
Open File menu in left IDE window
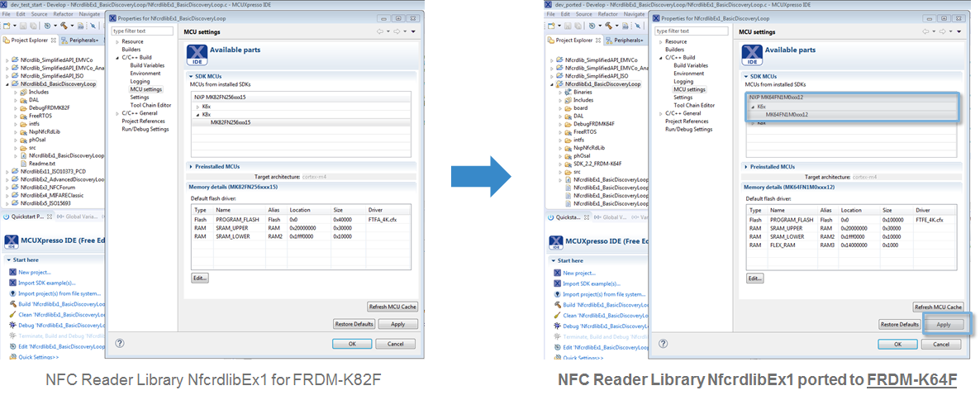coord(7,13)
